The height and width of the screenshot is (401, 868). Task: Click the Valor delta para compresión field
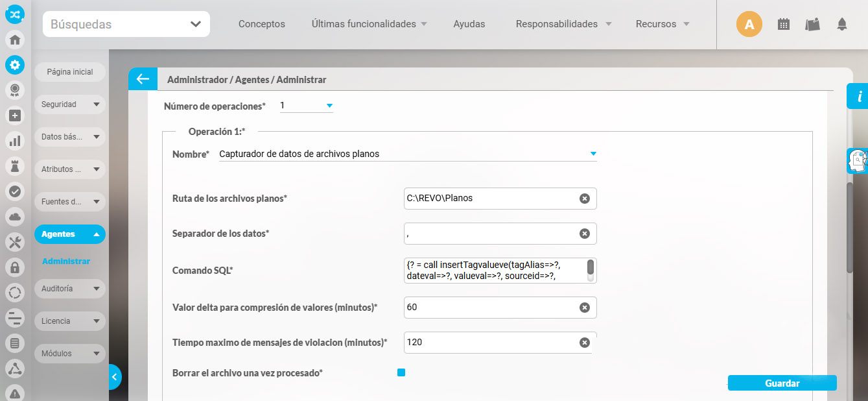tap(489, 307)
